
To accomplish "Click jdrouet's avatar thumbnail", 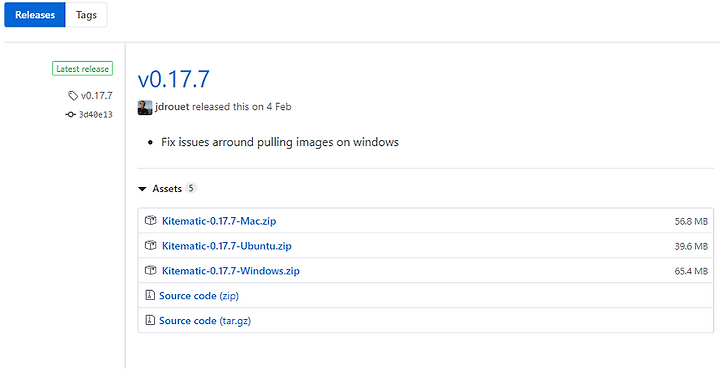I will point(145,107).
